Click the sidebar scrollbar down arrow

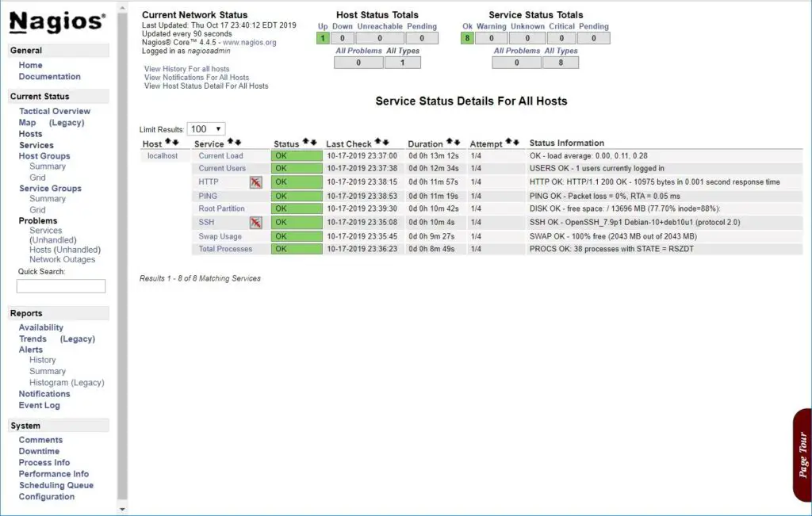(123, 510)
